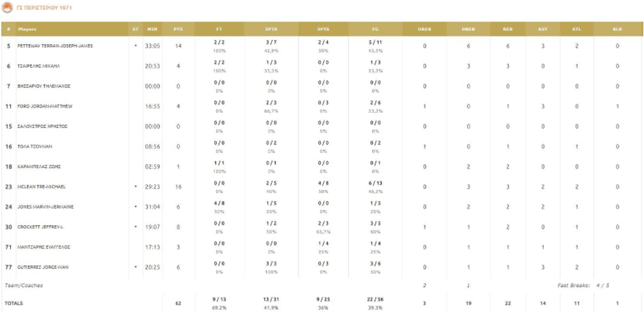Sort by the MIN column header

(152, 29)
